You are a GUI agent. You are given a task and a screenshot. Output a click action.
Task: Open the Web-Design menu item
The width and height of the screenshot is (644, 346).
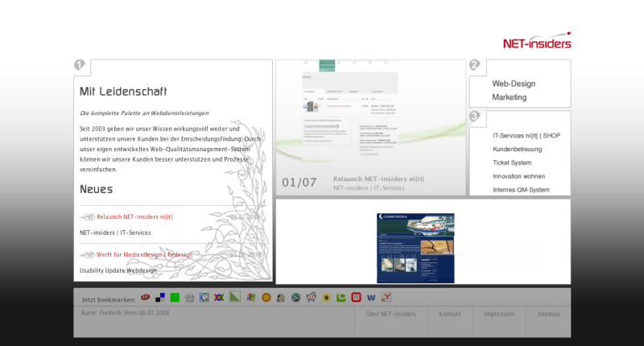click(x=514, y=84)
